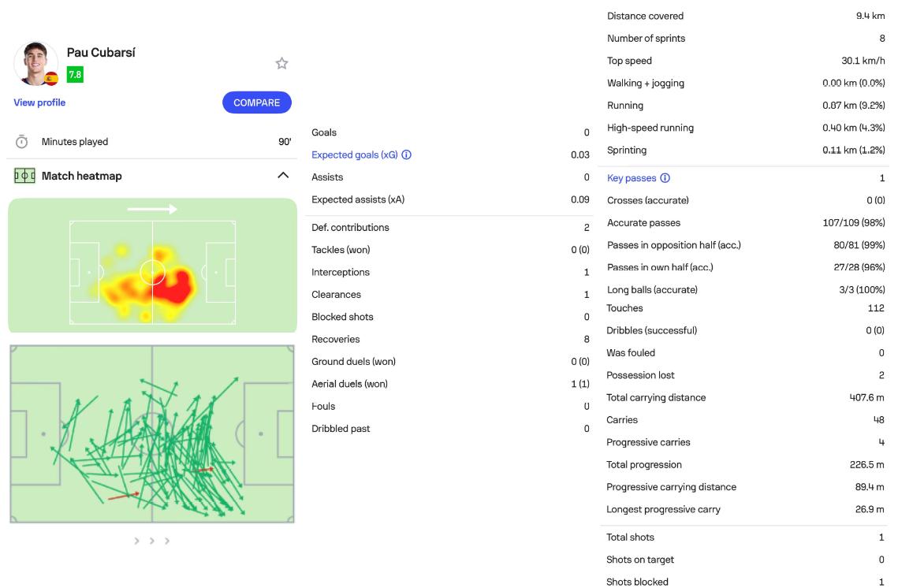Viewport: 898px width, 588px height.
Task: Click the pass map pitch graphic
Action: [152, 434]
